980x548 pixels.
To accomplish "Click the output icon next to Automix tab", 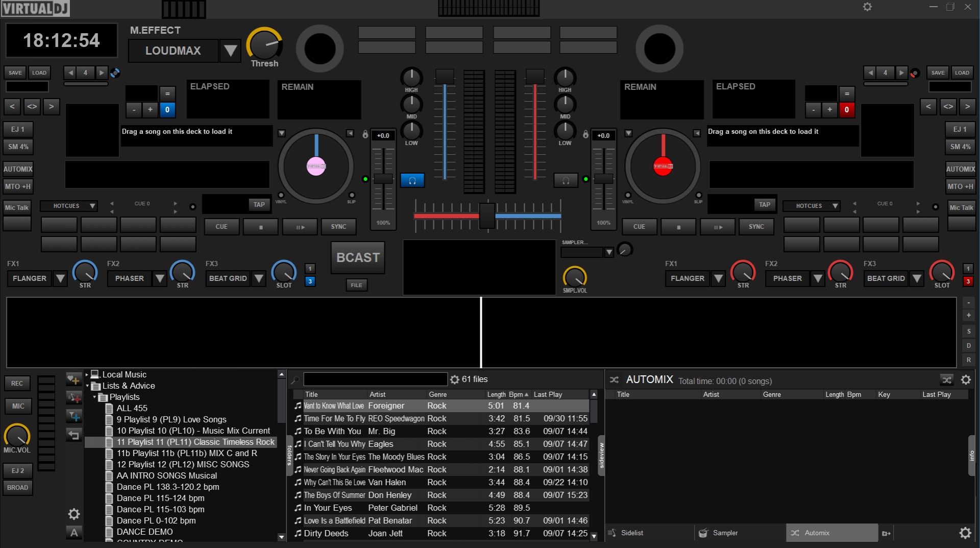I will point(886,533).
